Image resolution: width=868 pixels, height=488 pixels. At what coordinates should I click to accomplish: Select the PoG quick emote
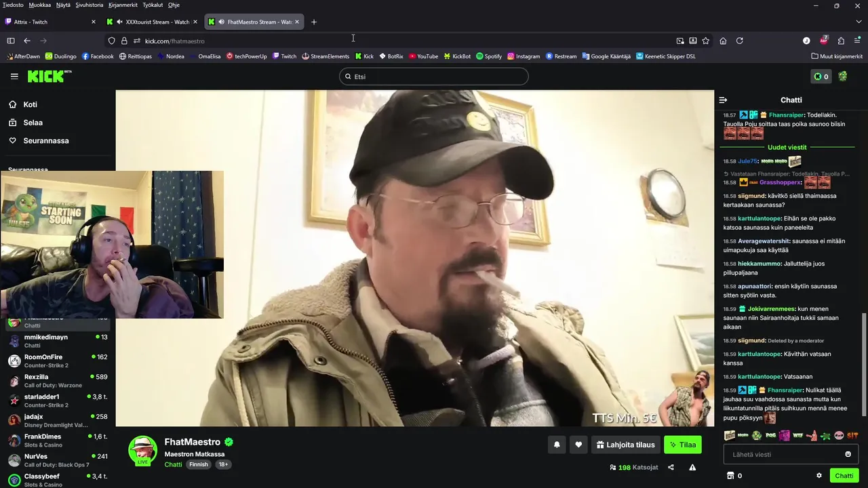770,436
